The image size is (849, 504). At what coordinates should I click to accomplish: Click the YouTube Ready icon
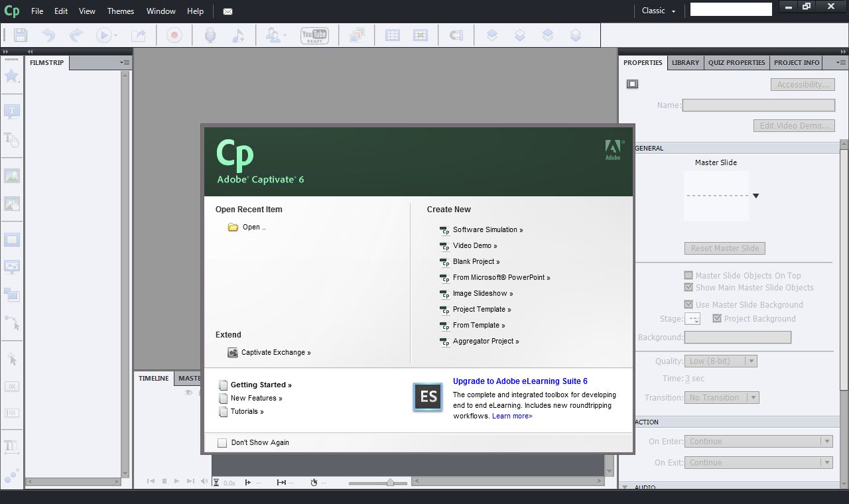pos(314,35)
